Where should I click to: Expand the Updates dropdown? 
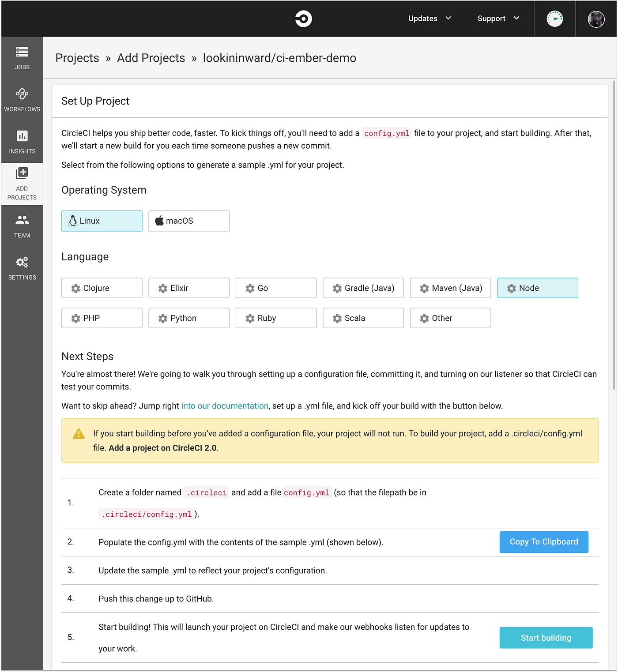click(x=429, y=19)
